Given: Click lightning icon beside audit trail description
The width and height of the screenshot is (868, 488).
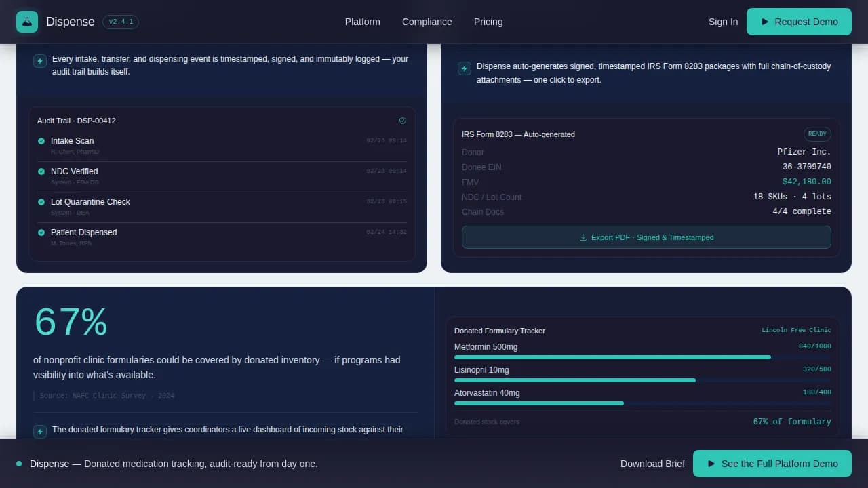Looking at the screenshot, I should (x=40, y=61).
